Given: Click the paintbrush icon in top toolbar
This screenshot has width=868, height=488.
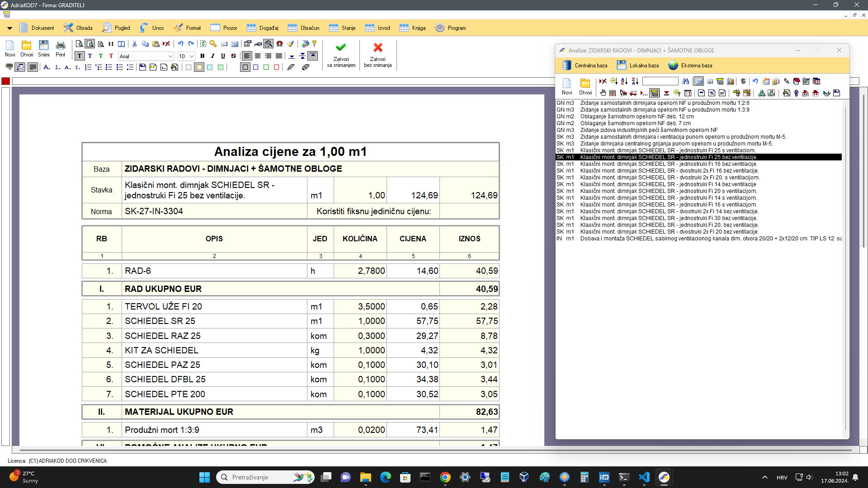Looking at the screenshot, I should [x=290, y=44].
